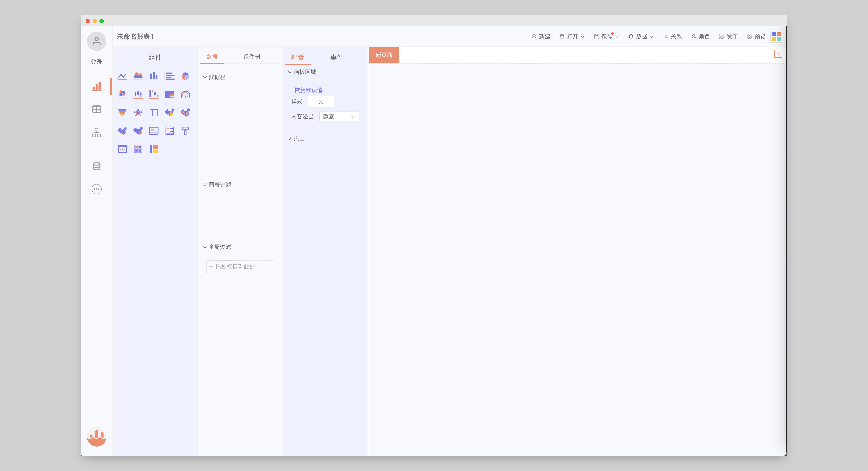The image size is (868, 471).
Task: Select the vertical bar chart component
Action: pos(154,76)
